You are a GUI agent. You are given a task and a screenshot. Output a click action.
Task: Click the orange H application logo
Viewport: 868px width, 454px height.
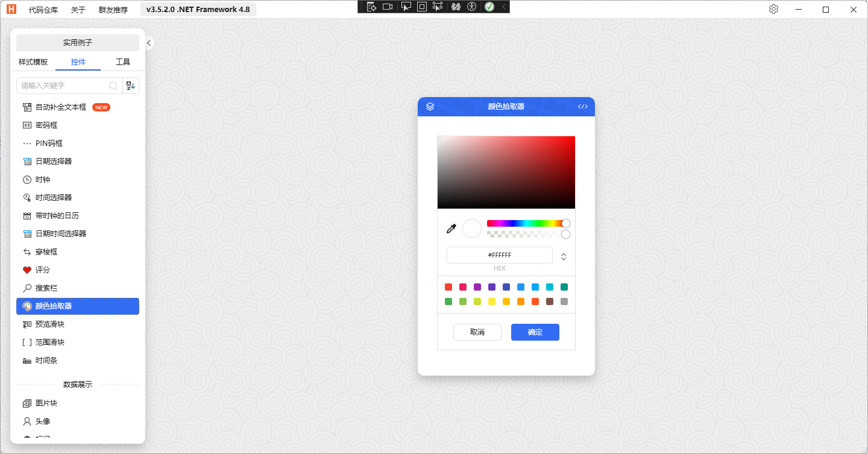pyautogui.click(x=11, y=9)
